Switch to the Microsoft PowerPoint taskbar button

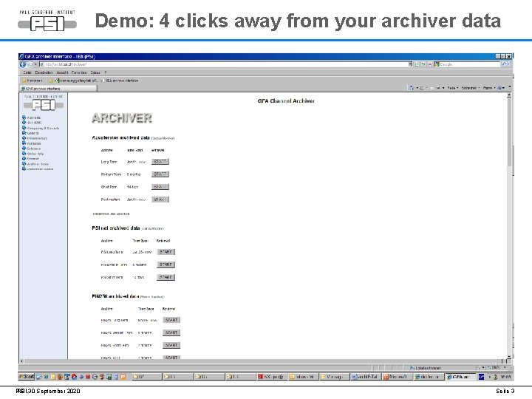point(397,377)
